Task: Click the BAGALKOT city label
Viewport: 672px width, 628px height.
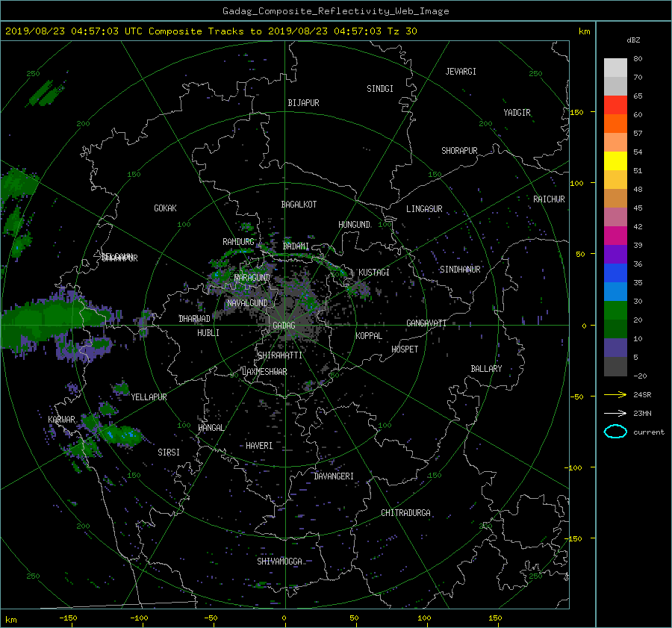Action: [299, 205]
